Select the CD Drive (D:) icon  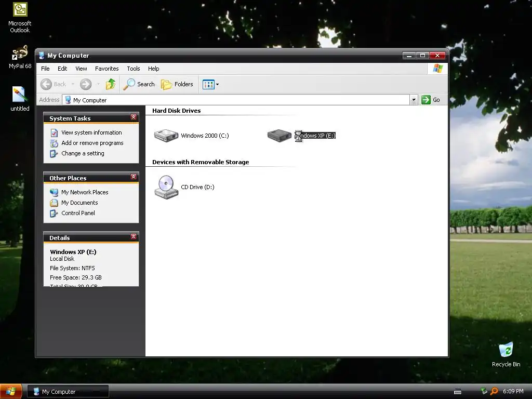166,187
